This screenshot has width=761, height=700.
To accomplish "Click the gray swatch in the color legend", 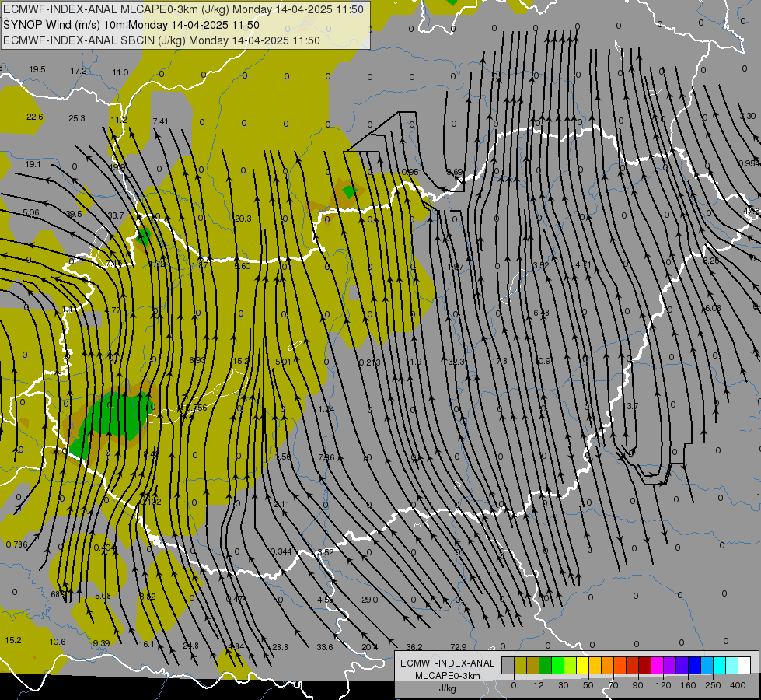I will click(508, 666).
